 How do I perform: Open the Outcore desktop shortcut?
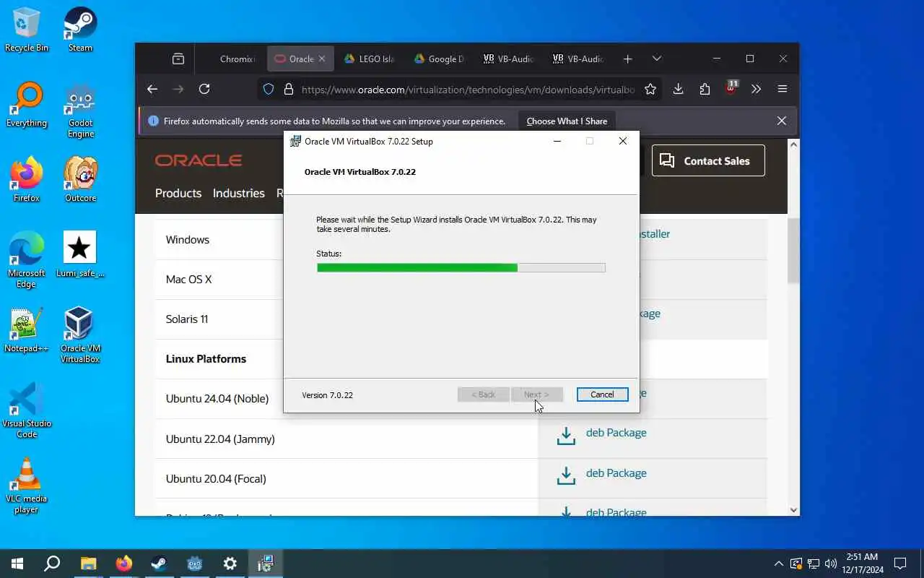click(x=80, y=180)
